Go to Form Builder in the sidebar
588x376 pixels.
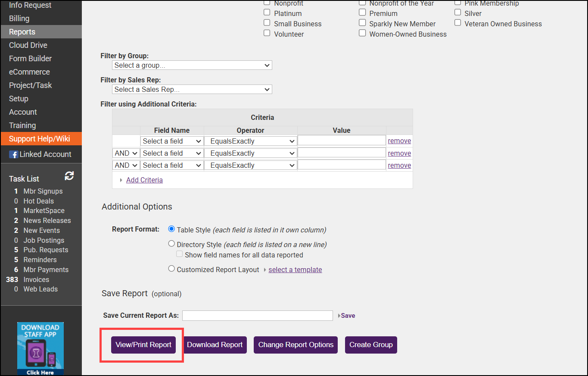click(x=30, y=59)
